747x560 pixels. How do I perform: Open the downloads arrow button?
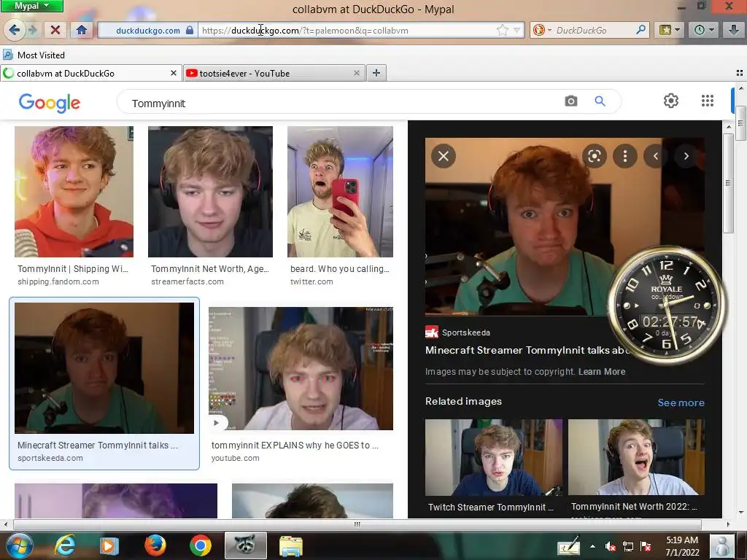734,30
